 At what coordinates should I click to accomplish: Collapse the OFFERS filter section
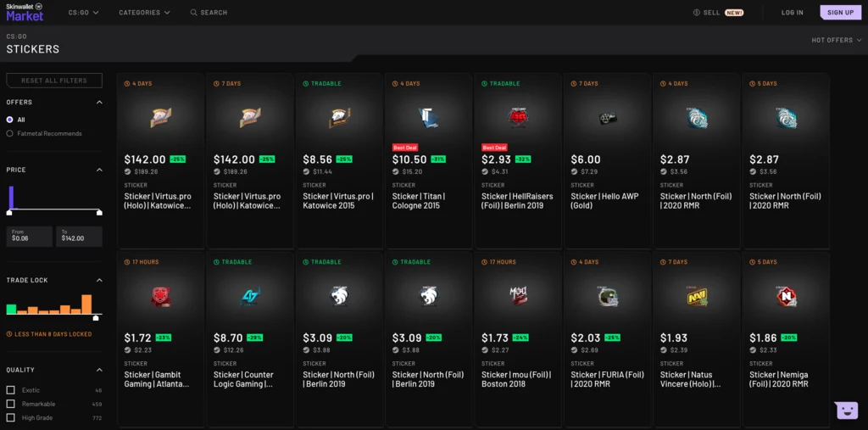point(99,103)
